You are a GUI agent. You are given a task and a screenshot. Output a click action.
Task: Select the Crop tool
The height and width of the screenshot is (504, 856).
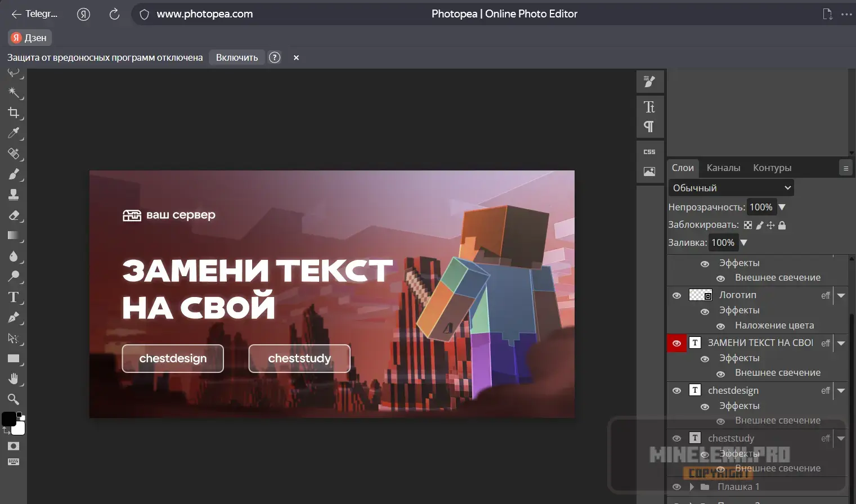[x=14, y=113]
